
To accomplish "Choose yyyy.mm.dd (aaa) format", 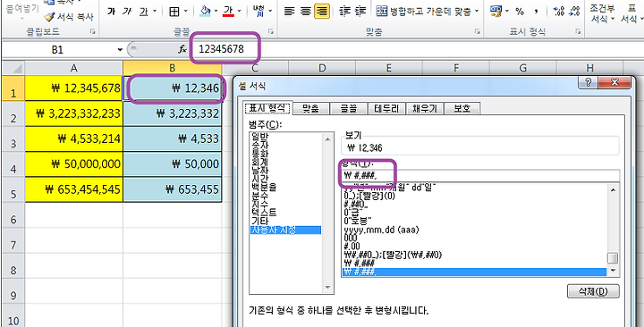I will 383,231.
